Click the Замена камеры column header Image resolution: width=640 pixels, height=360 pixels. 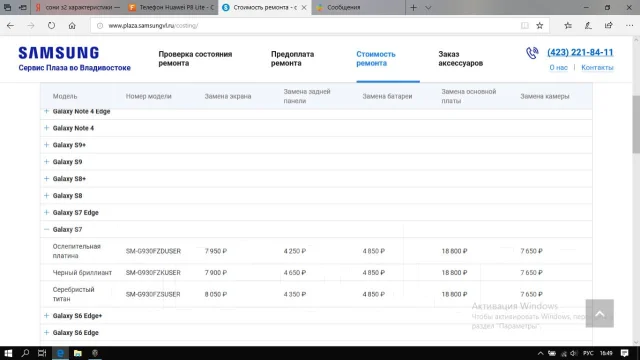[544, 96]
